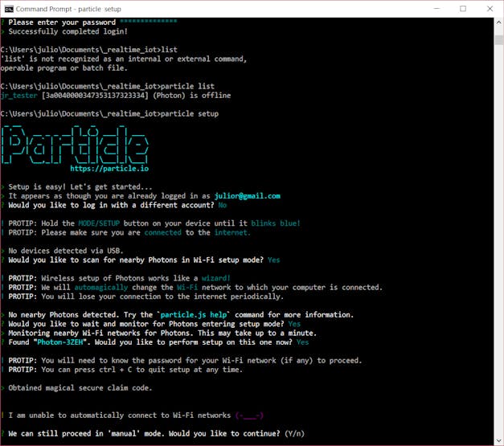Viewport: 504px width, 446px height.
Task: Click the https://particle.io URL text
Action: click(x=109, y=169)
